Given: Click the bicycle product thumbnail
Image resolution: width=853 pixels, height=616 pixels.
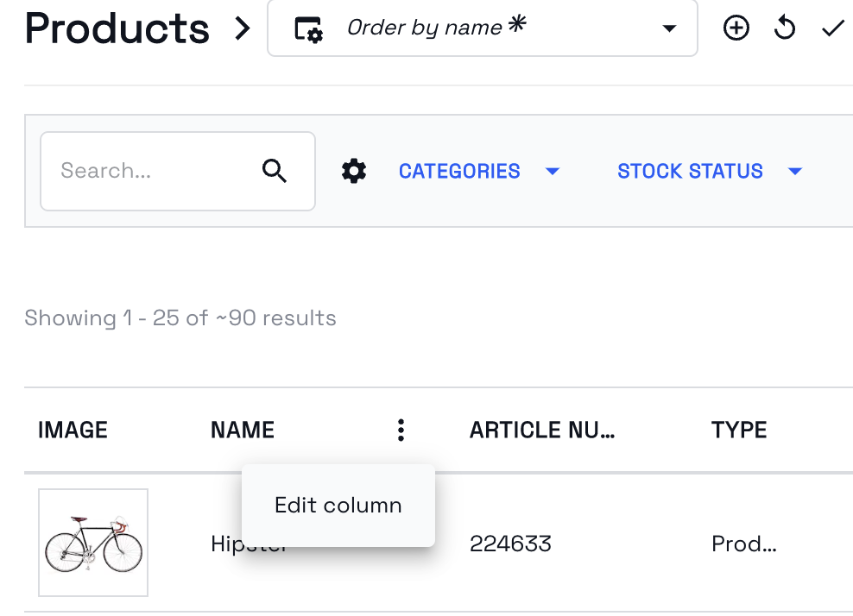Looking at the screenshot, I should tap(93, 543).
